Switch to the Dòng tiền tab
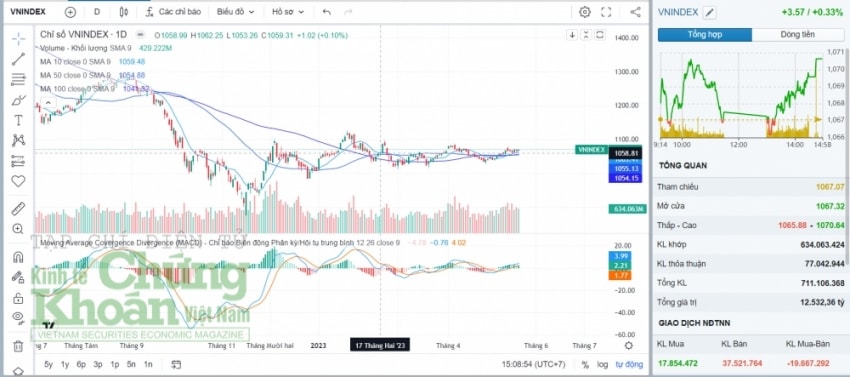Screen dimensions: 850x377 point(797,35)
